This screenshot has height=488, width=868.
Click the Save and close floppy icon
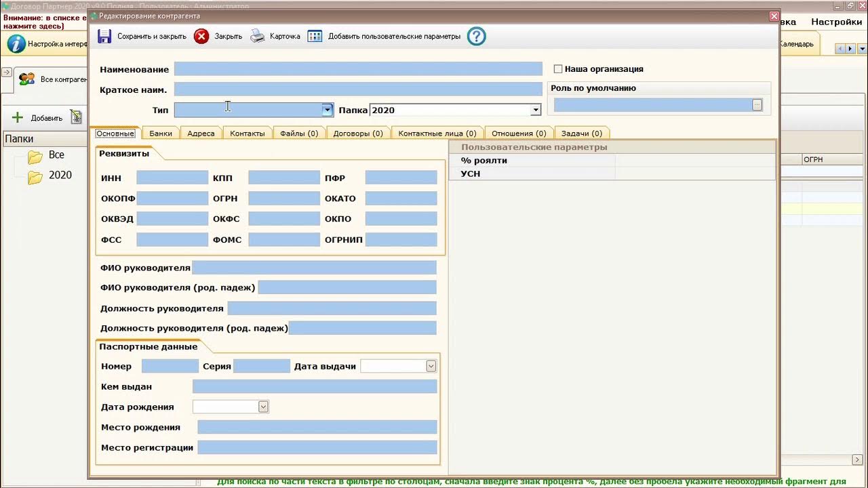[104, 37]
